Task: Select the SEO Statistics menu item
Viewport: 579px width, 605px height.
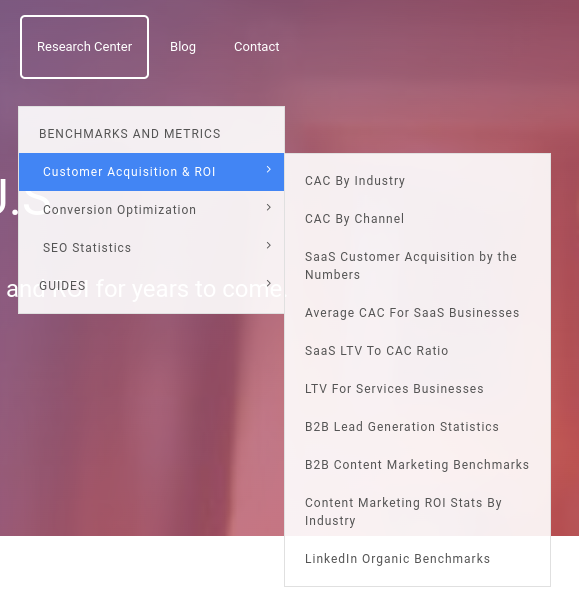Action: (x=152, y=247)
